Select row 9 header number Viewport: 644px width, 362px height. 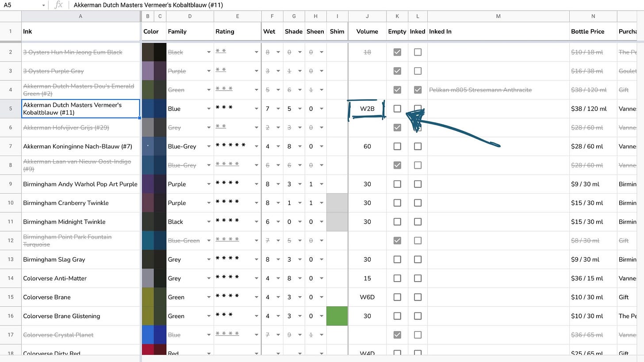coord(11,184)
